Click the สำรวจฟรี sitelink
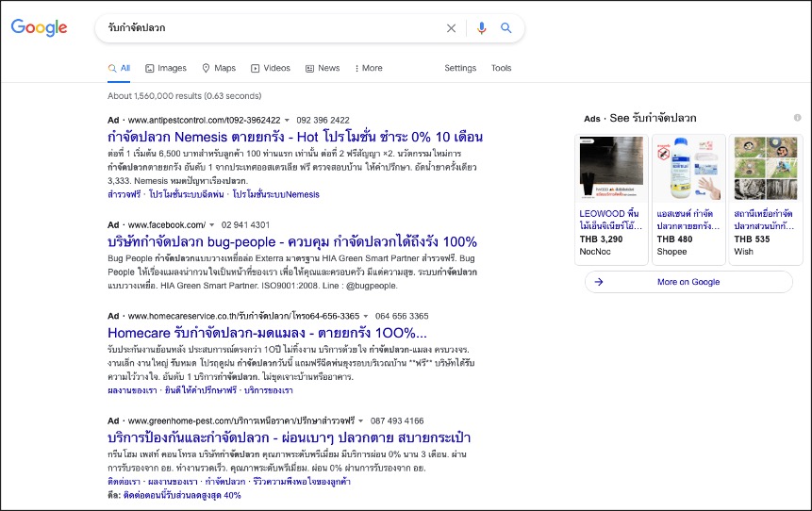 coord(124,194)
